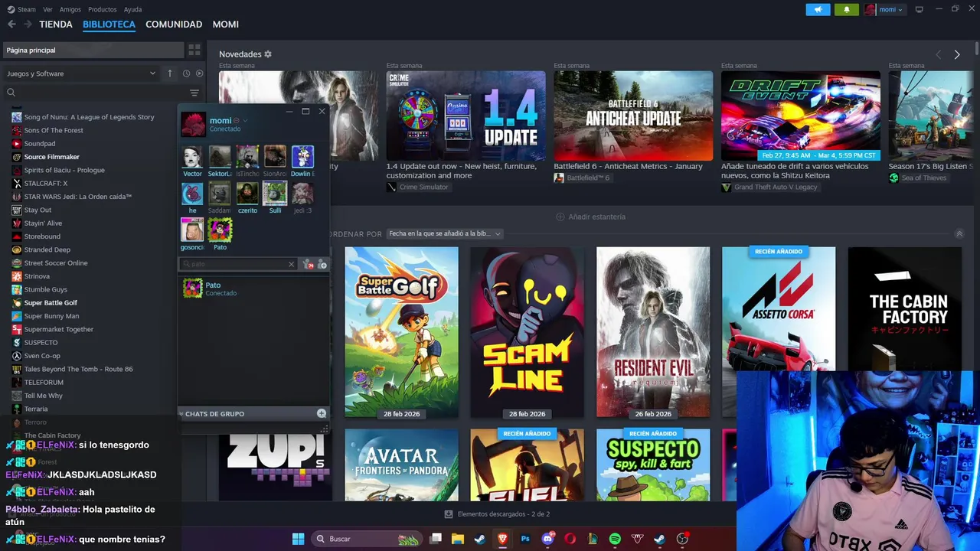Viewport: 980px width, 551px height.
Task: Open czerito friend avatar
Action: tap(247, 193)
